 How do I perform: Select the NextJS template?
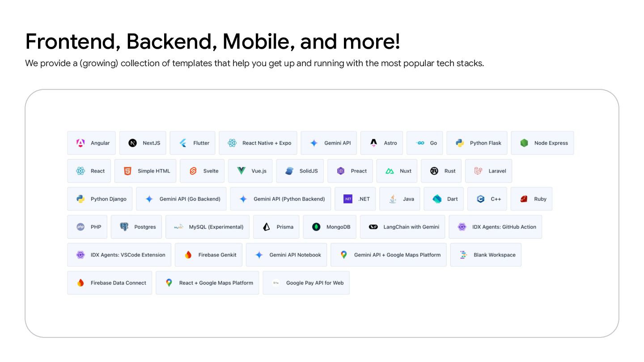(143, 143)
